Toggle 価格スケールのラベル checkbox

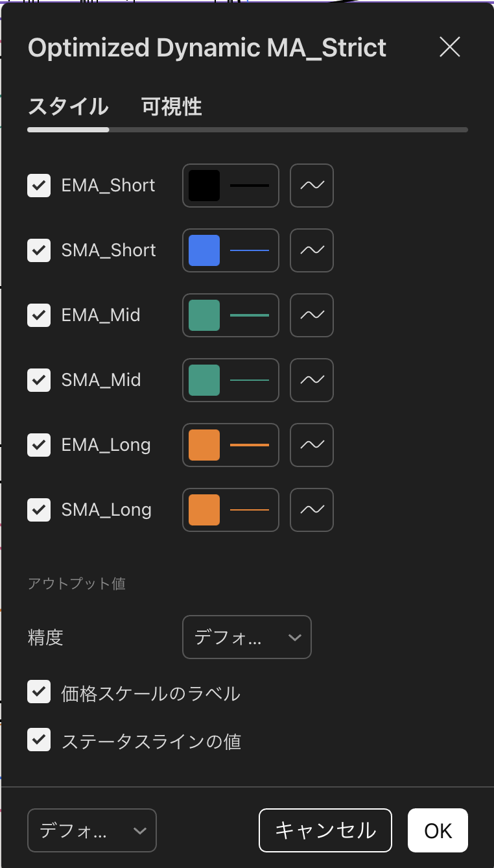(39, 692)
